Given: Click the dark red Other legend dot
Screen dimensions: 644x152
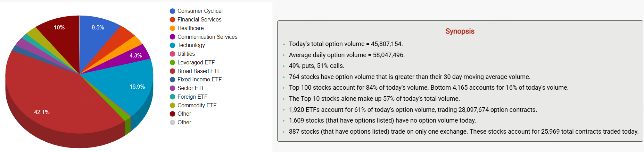Looking at the screenshot, I should click(172, 114).
